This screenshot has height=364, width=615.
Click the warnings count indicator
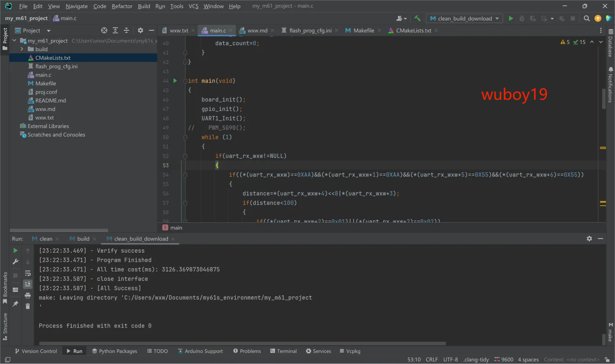pos(565,42)
